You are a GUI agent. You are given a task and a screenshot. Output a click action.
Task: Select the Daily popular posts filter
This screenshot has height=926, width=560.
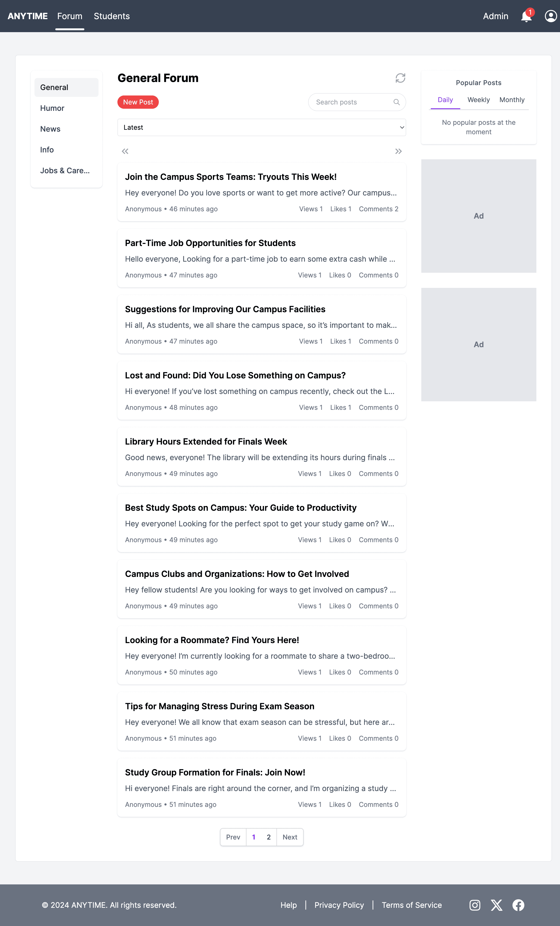click(x=445, y=100)
